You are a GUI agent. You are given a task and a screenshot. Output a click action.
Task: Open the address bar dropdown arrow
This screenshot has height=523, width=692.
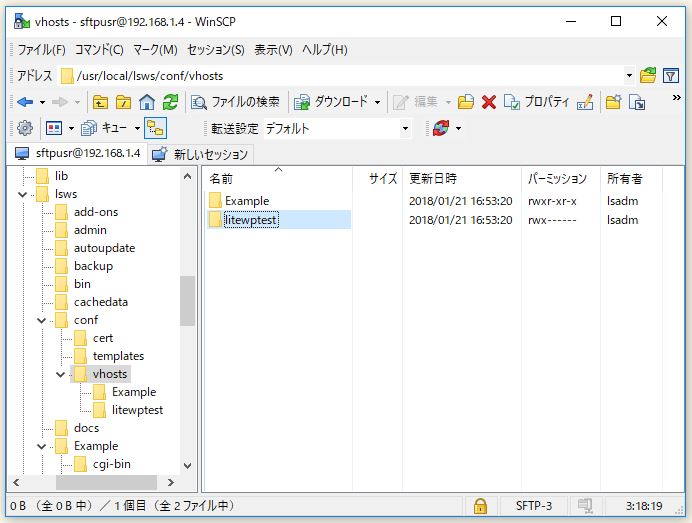pos(629,76)
